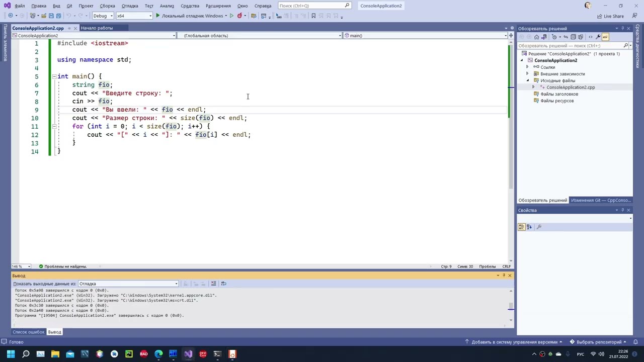
Task: Switch to Список ошибок tab
Action: 29,332
